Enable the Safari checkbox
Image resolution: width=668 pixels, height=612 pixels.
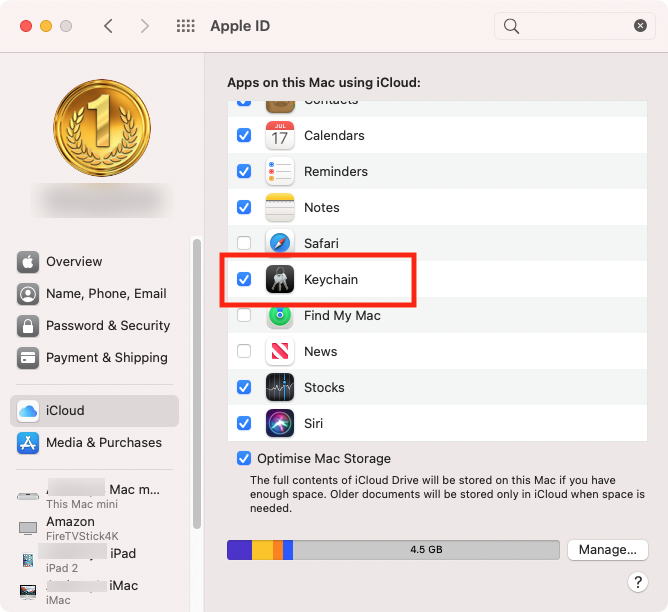[244, 243]
